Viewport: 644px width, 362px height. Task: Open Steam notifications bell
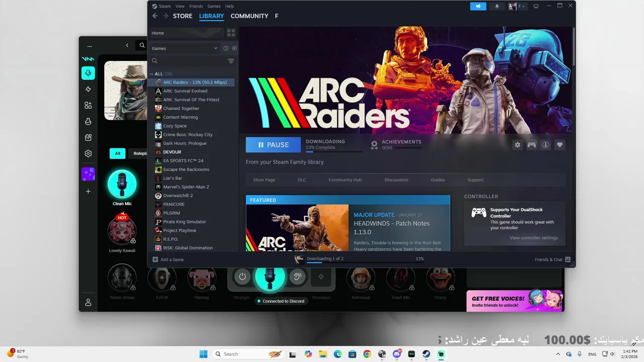[497, 6]
